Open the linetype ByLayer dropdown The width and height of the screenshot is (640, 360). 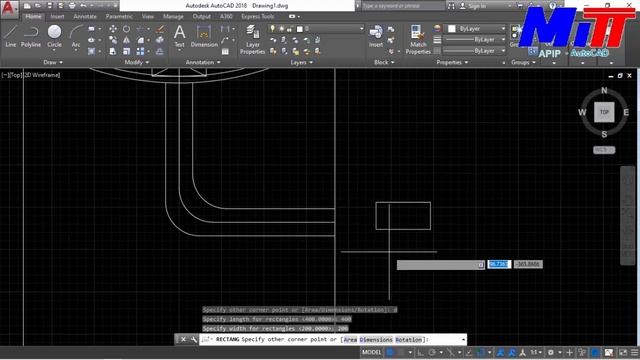tap(475, 51)
